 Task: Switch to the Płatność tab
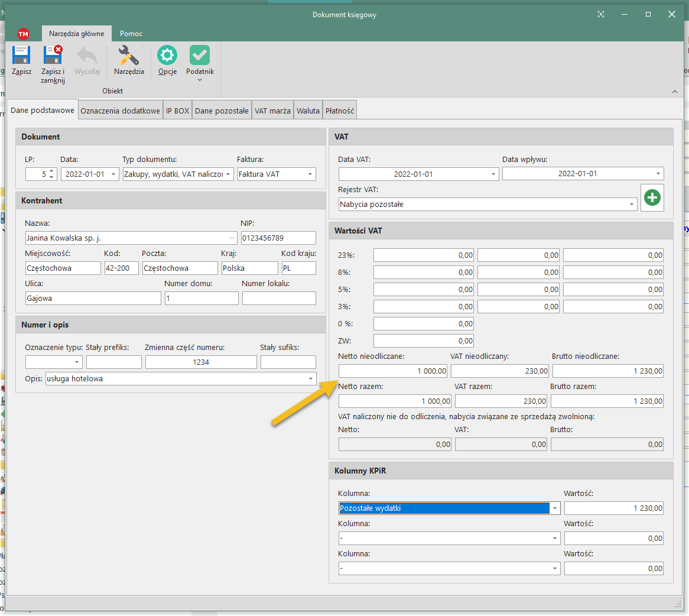coord(340,111)
